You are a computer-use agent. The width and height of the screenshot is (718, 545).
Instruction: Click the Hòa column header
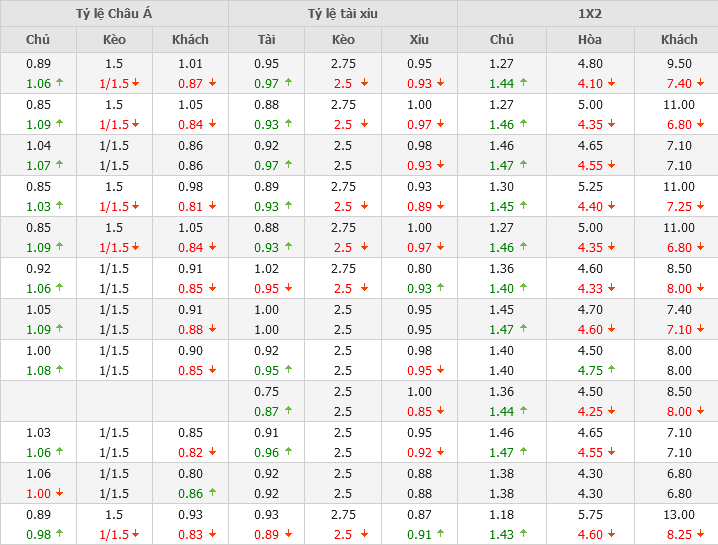click(x=590, y=39)
